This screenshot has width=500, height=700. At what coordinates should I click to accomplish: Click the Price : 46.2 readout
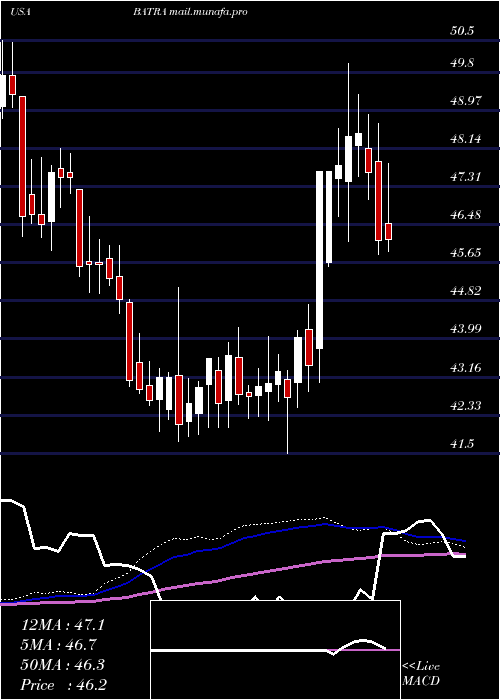pyautogui.click(x=62, y=685)
